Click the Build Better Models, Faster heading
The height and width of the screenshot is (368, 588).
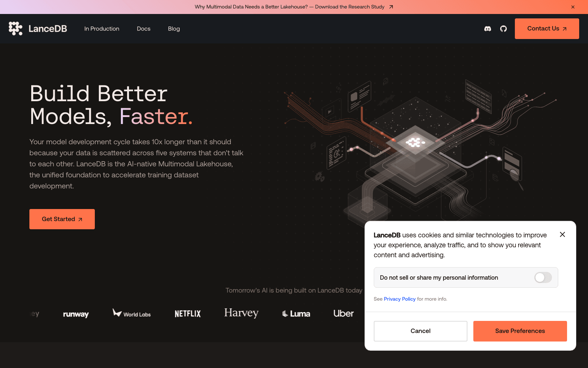(111, 105)
